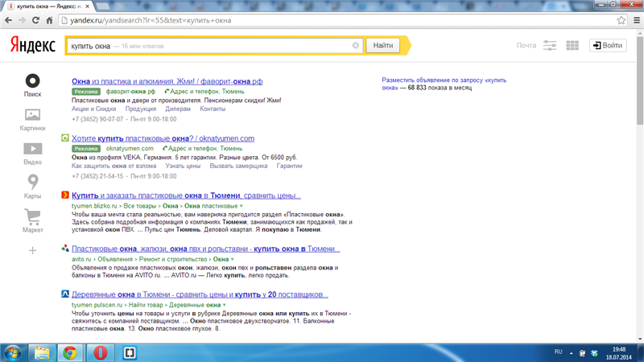Open the Windows Start button
Viewport: 644px width, 362px height.
12,353
